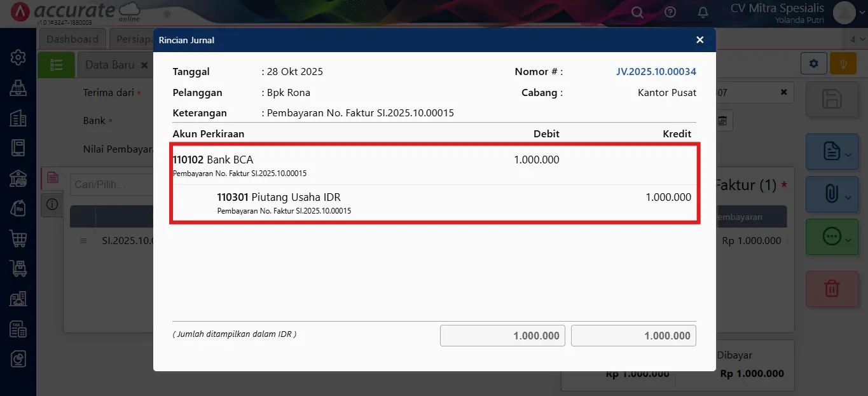Viewport: 868px width, 396px height.
Task: Open the green list view button
Action: point(56,65)
